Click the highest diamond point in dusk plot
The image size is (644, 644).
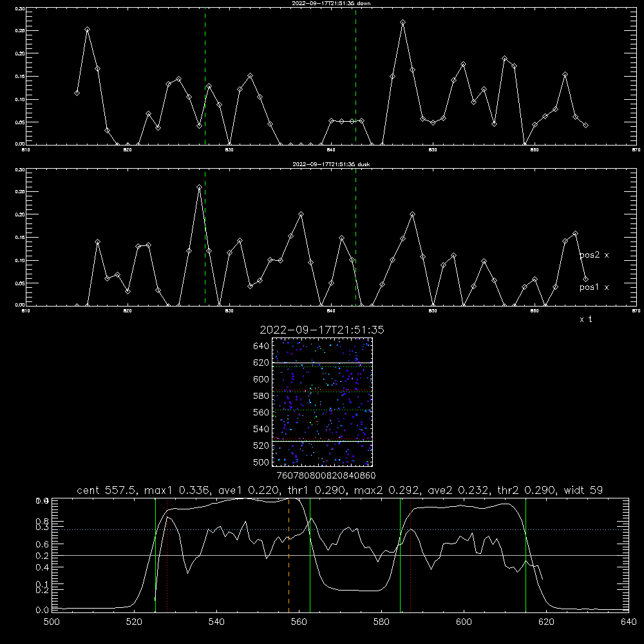tap(199, 187)
